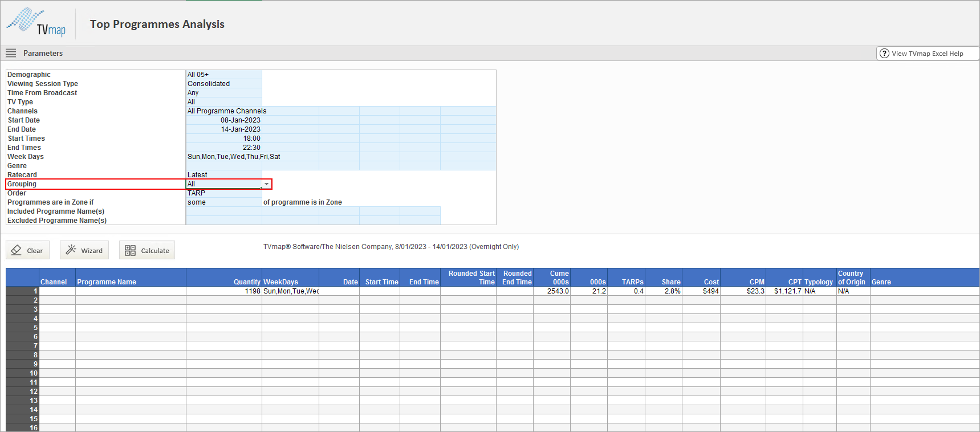The image size is (980, 432).
Task: Select the Viewing Session Type value Consolidated
Action: [224, 84]
